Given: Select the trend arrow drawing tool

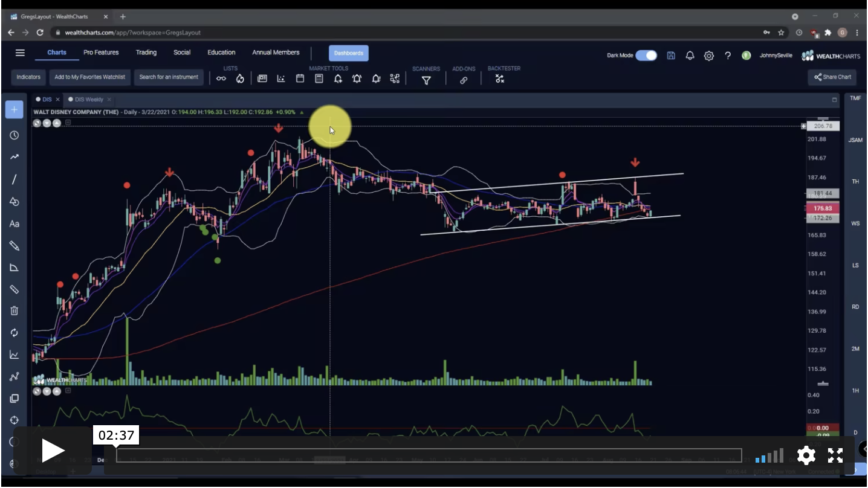Looking at the screenshot, I should [14, 157].
